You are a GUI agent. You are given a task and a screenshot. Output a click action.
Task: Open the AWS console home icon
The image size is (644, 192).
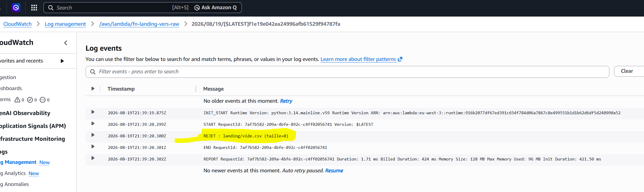pyautogui.click(x=16, y=8)
